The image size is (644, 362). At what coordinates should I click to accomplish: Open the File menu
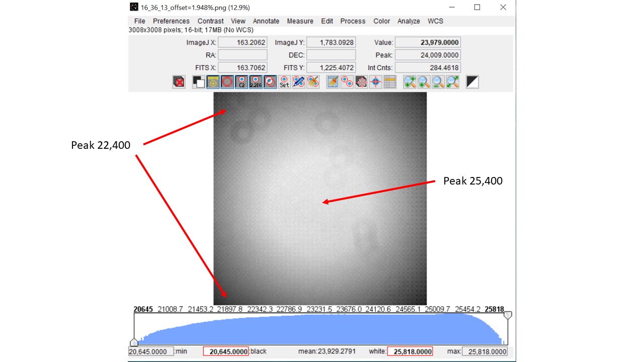(140, 21)
